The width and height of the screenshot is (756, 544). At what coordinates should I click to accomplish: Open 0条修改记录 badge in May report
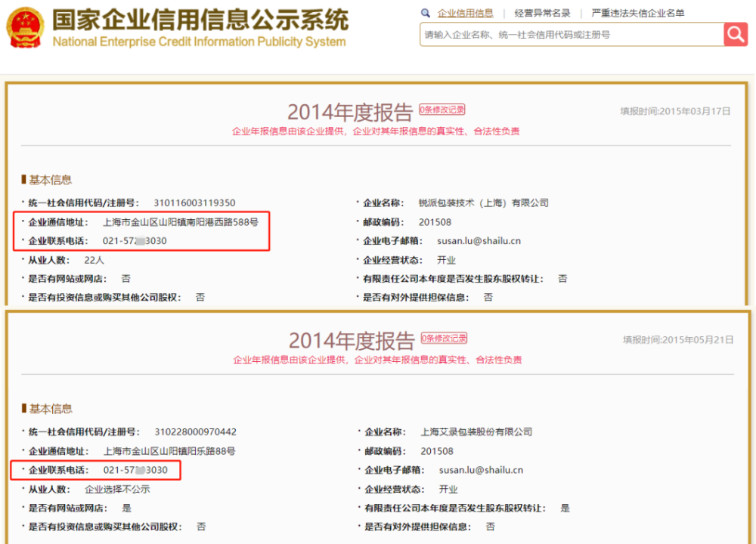point(444,338)
